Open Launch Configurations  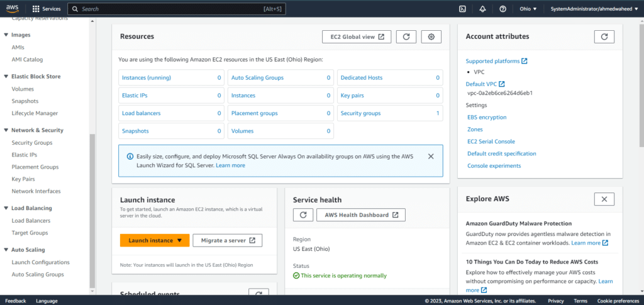41,262
